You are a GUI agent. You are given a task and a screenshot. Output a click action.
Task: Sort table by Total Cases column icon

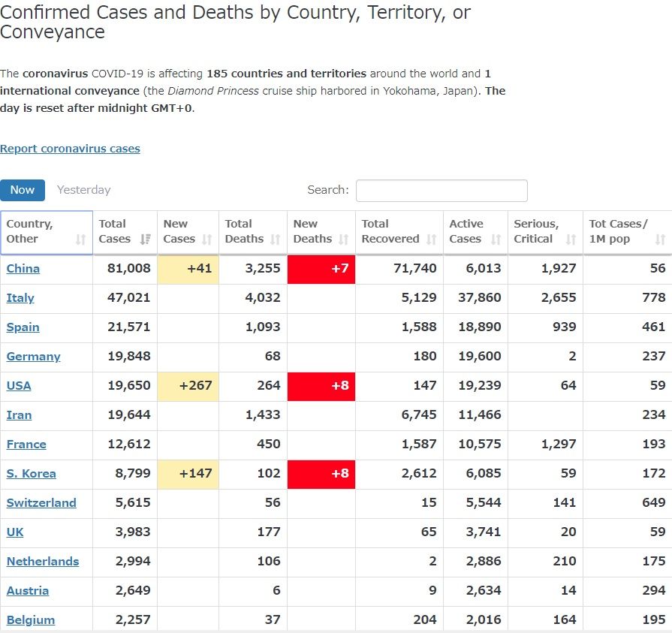coord(146,240)
